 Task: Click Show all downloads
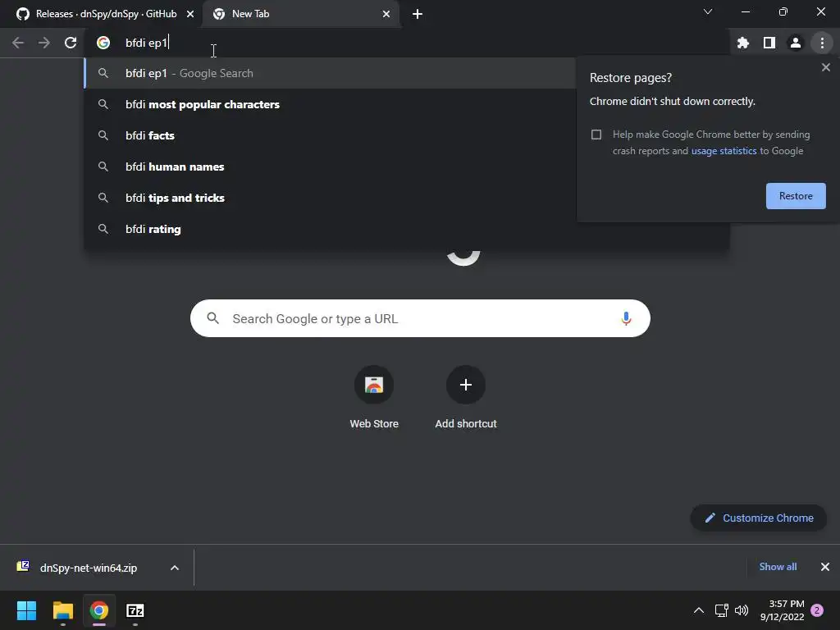pyautogui.click(x=778, y=567)
